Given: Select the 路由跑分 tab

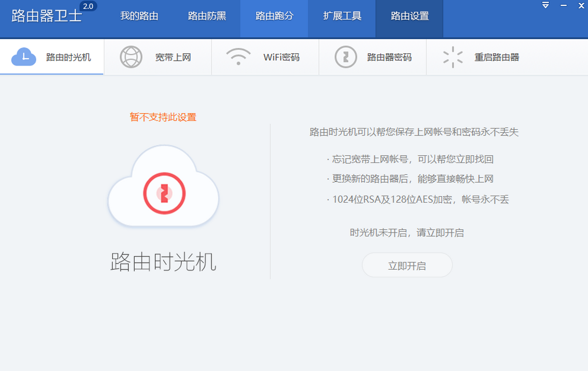Looking at the screenshot, I should 274,16.
